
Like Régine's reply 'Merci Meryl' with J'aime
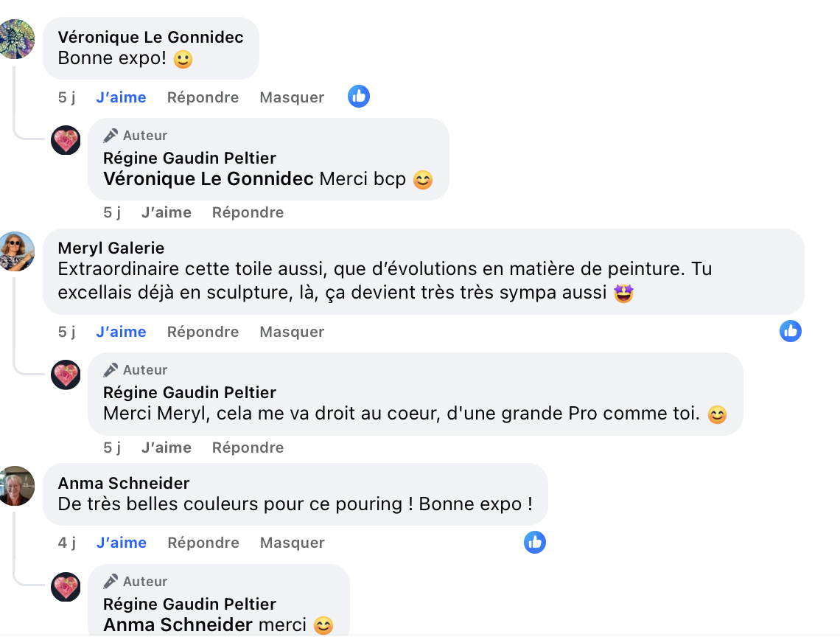pos(166,448)
